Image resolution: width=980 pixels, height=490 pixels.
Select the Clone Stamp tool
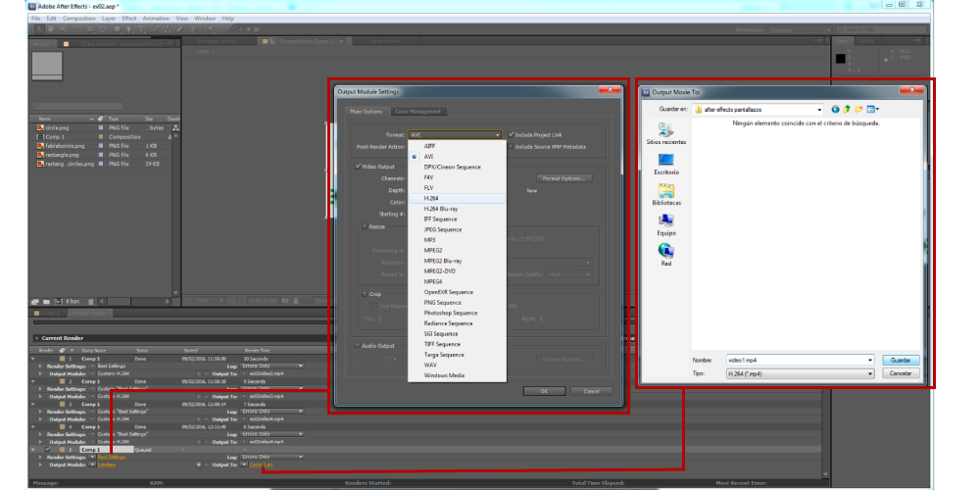168,28
